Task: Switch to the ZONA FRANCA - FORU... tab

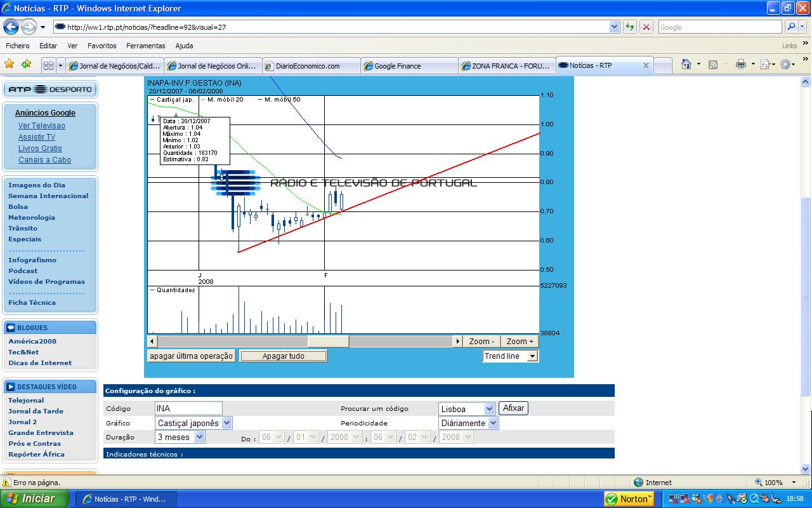Action: point(507,65)
